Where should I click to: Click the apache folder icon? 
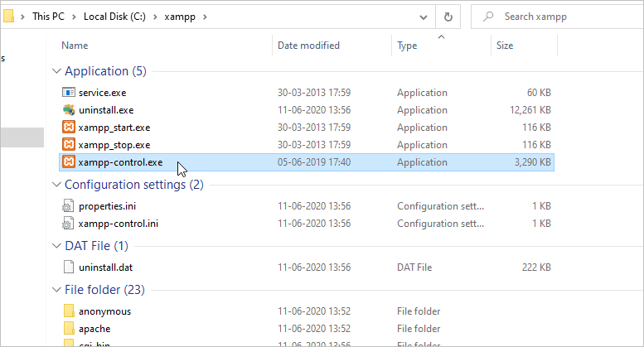click(69, 329)
